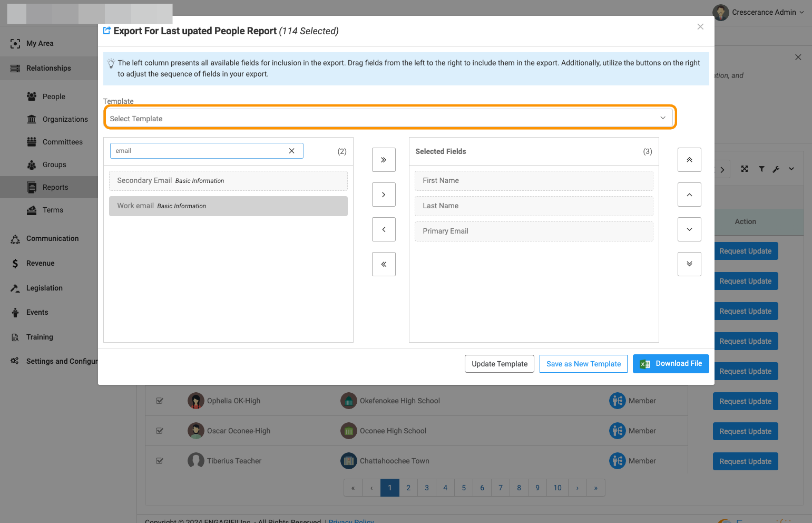
Task: Remove all fields with double-left arrow
Action: point(384,264)
